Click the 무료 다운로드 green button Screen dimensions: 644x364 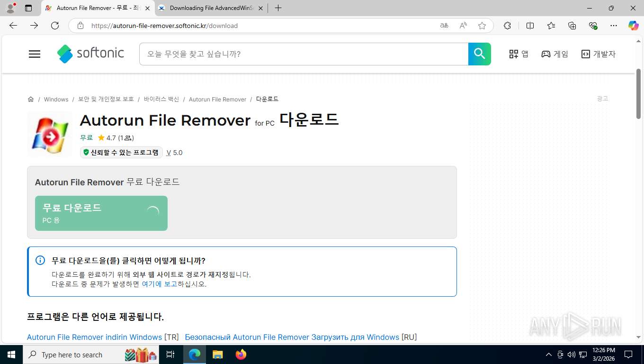tap(101, 213)
